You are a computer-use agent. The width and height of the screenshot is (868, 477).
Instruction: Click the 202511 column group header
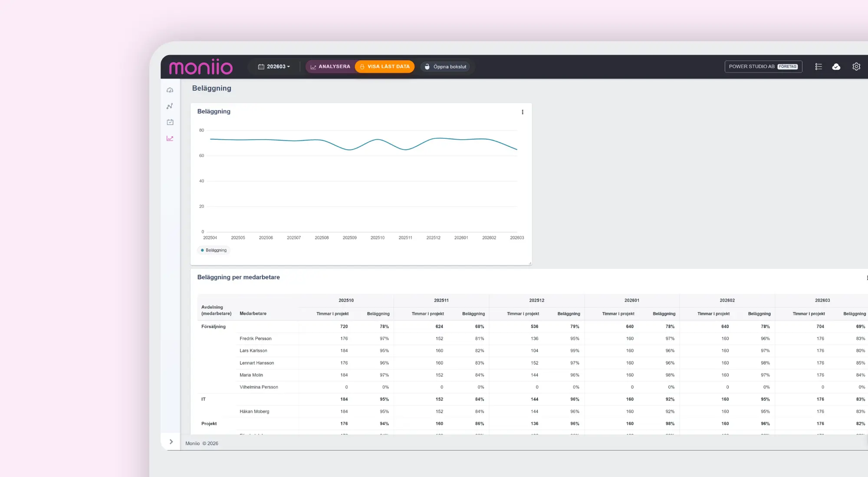[x=441, y=301]
